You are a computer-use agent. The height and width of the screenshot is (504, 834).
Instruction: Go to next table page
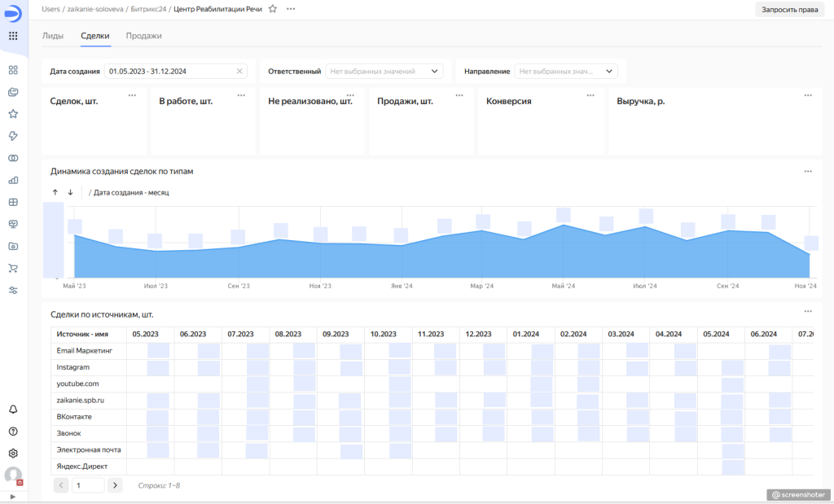(115, 485)
